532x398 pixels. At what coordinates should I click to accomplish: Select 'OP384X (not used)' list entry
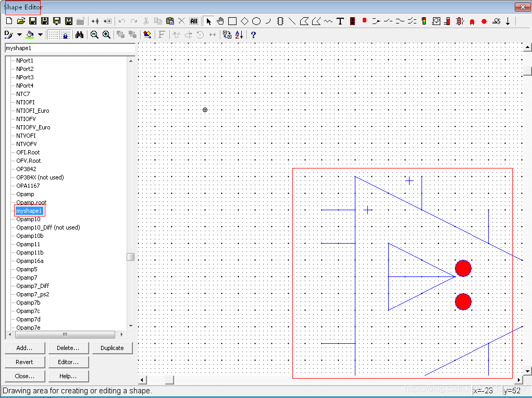click(x=40, y=177)
